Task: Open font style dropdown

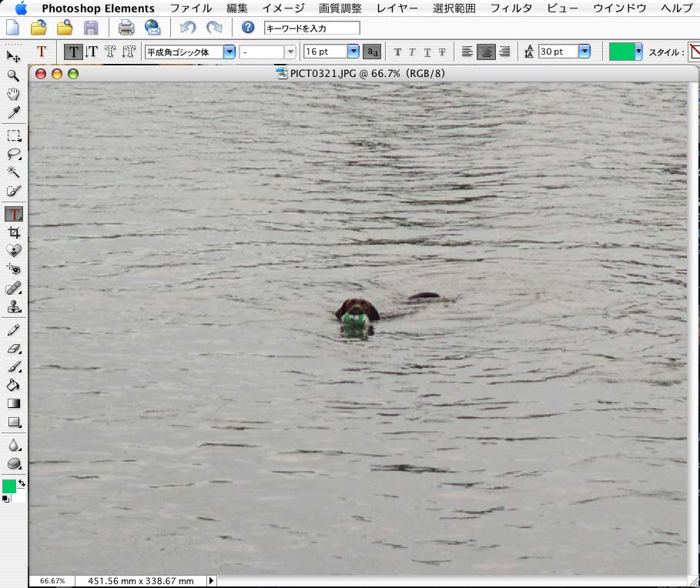Action: (x=290, y=52)
